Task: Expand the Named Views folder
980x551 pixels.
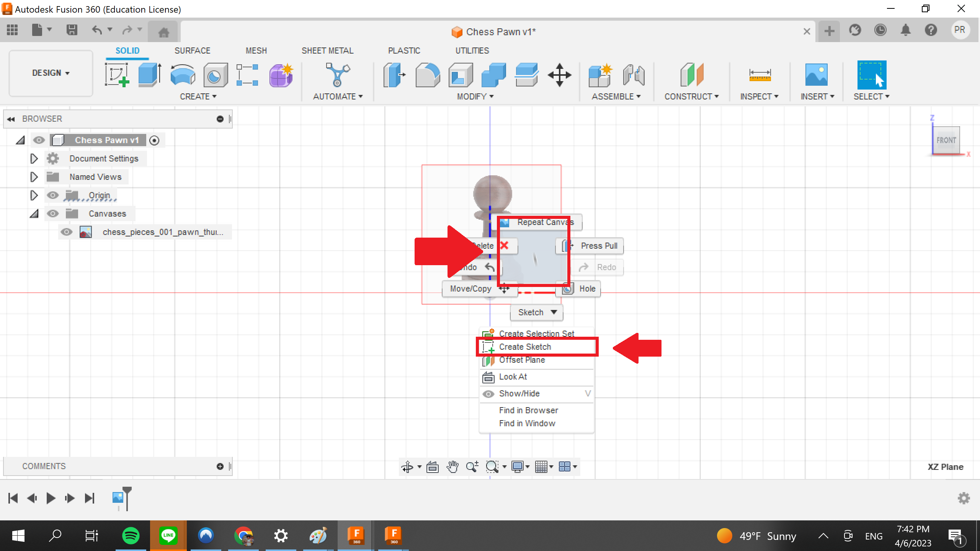Action: point(34,177)
